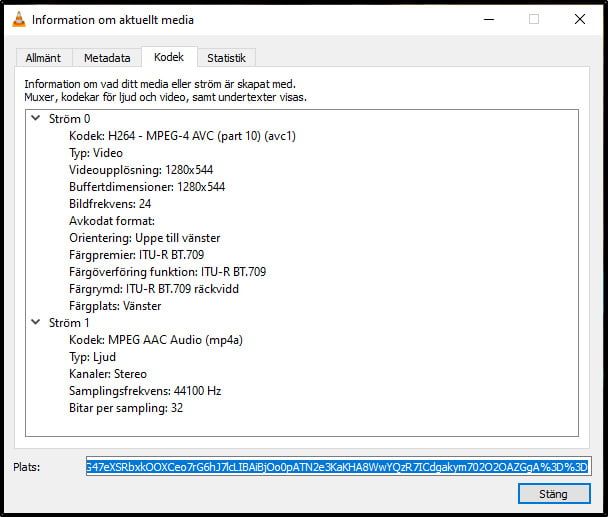Switch to the Allmänt tab
Viewport: 608px width, 517px height.
pyautogui.click(x=43, y=58)
